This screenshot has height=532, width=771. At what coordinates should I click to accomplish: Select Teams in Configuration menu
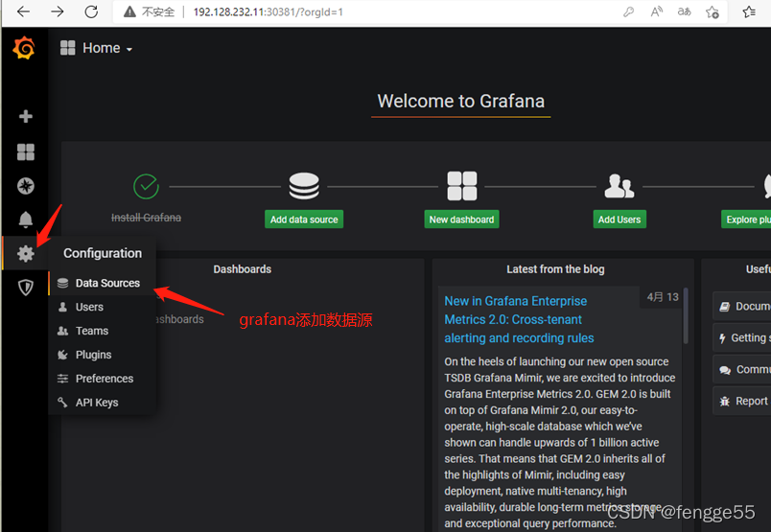click(x=102, y=331)
